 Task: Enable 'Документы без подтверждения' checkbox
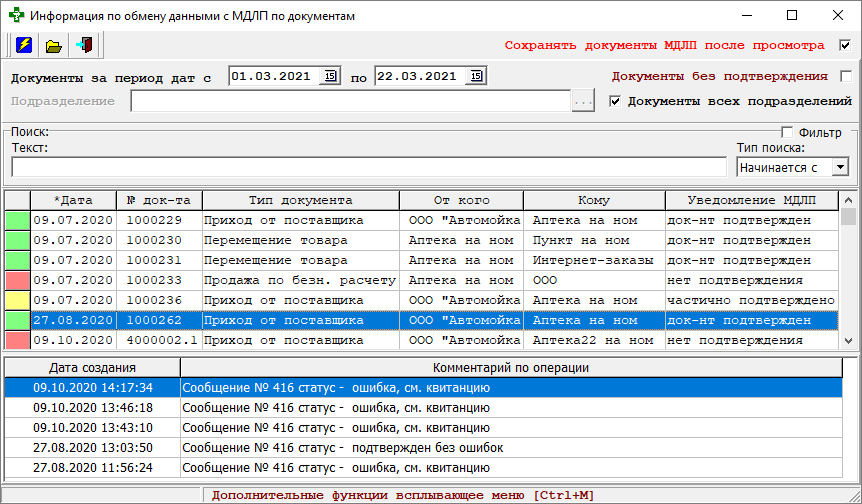point(845,76)
